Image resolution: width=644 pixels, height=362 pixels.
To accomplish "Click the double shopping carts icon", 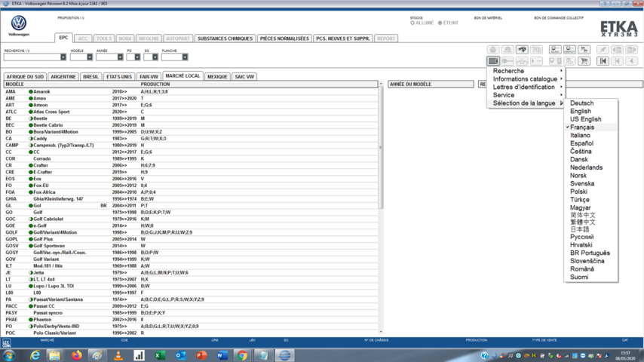I will 584,50.
